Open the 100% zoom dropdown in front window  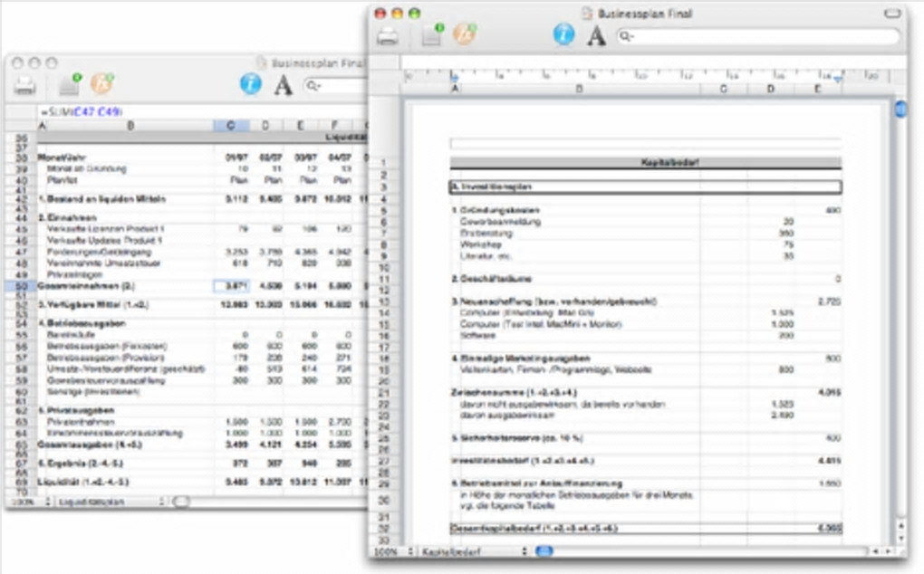tap(392, 551)
